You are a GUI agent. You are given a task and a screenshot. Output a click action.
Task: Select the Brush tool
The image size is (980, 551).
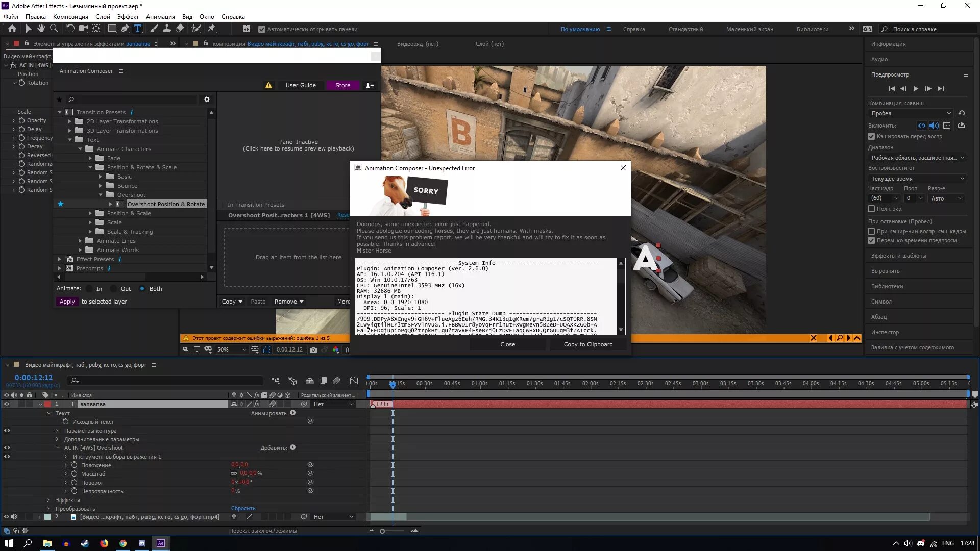pos(154,29)
